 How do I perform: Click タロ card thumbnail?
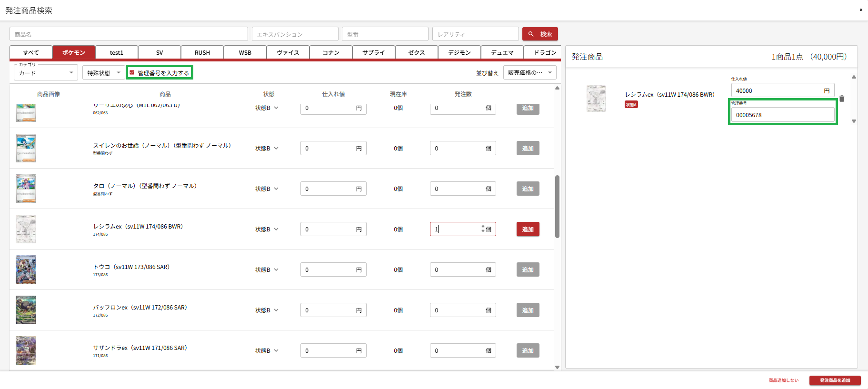(26, 189)
